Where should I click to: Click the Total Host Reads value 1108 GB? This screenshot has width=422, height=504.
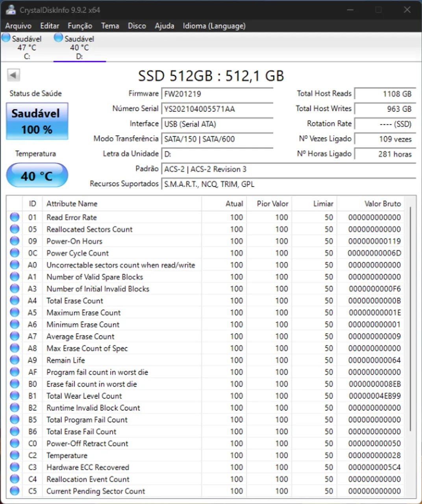(385, 94)
